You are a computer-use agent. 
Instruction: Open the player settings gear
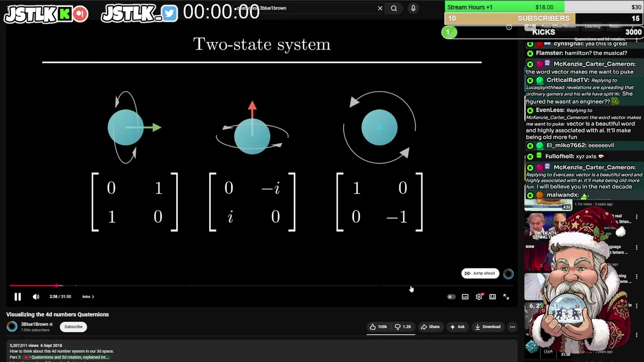click(478, 297)
